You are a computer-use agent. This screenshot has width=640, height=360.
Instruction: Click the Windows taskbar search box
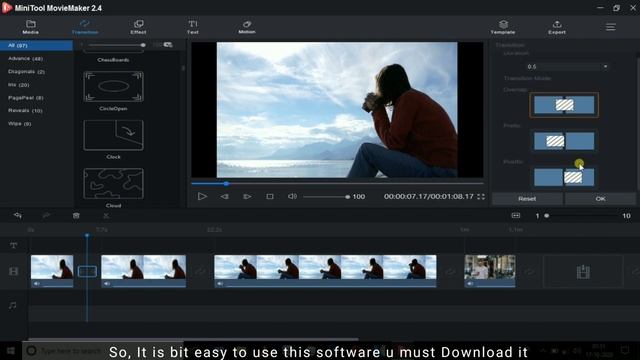click(x=64, y=351)
